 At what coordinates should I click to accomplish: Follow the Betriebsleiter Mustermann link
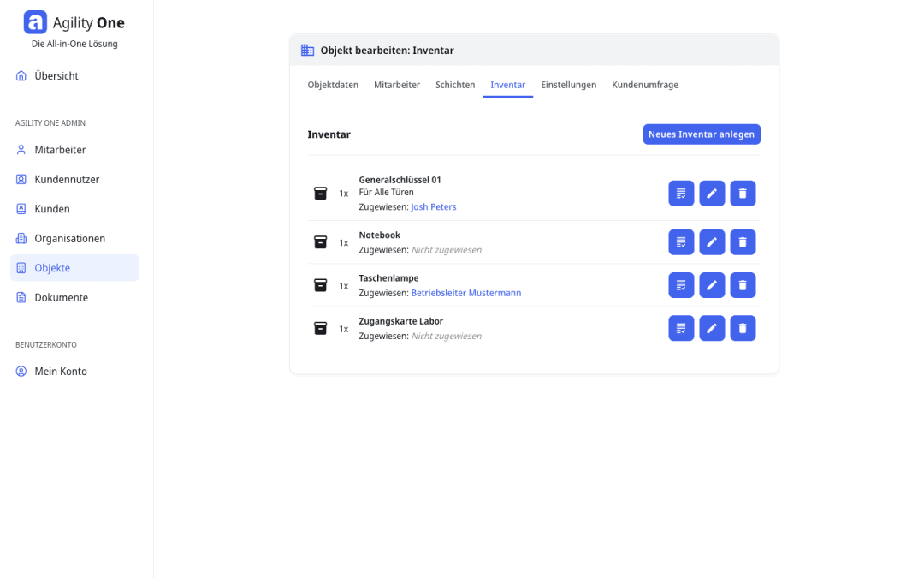[465, 293]
